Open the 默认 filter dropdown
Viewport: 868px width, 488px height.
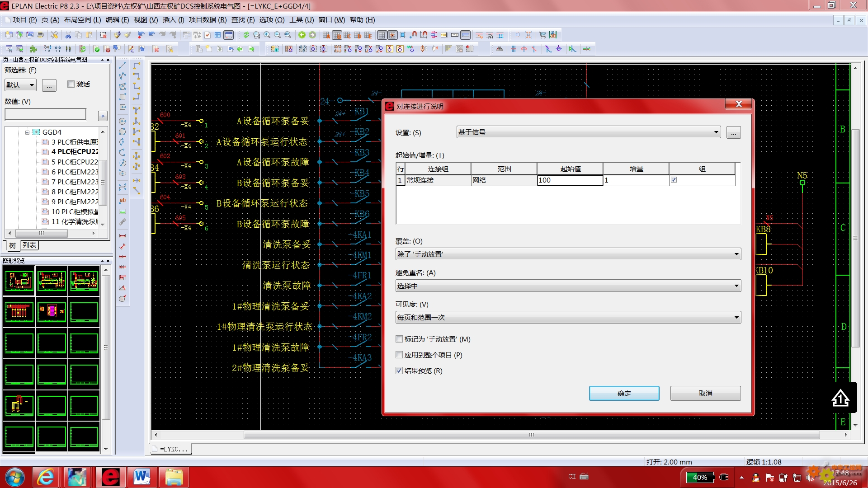pos(20,85)
